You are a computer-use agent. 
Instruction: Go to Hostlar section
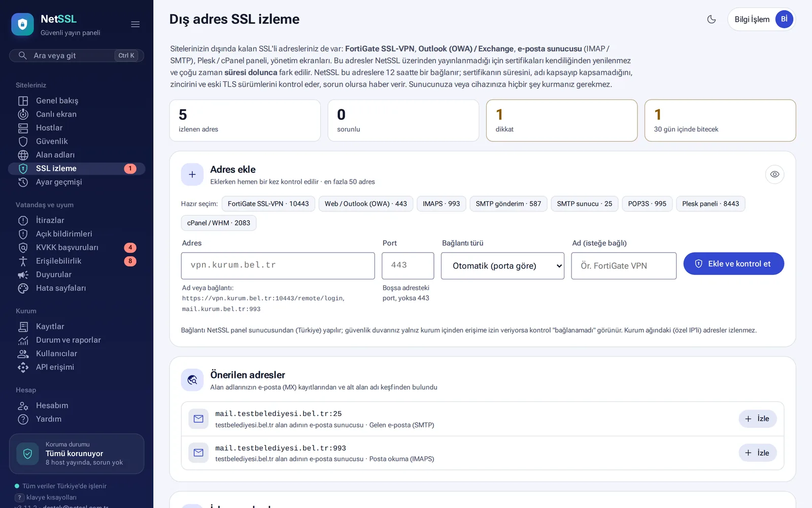(x=77, y=128)
